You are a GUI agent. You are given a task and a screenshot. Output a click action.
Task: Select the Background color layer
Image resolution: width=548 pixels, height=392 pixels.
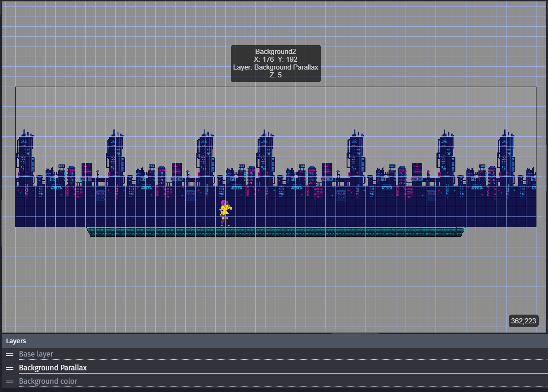tap(275, 381)
